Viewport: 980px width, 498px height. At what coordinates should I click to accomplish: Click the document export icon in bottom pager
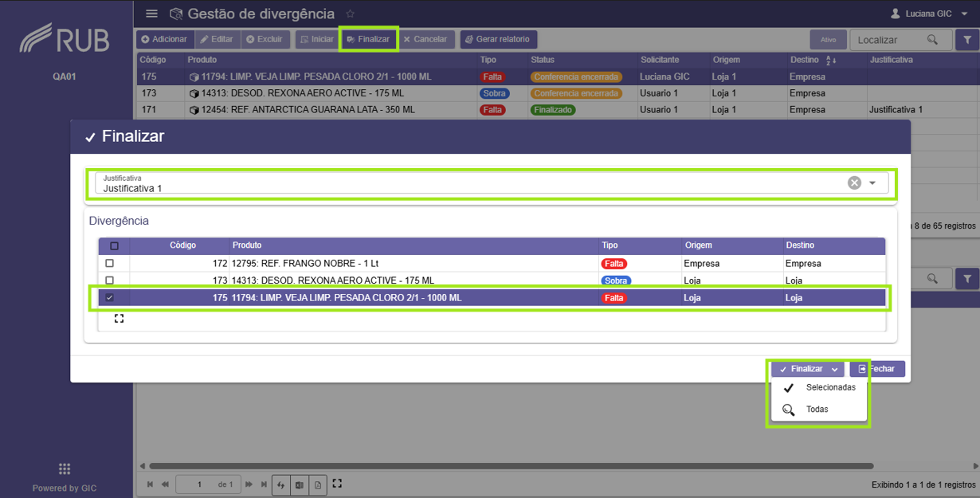[318, 484]
